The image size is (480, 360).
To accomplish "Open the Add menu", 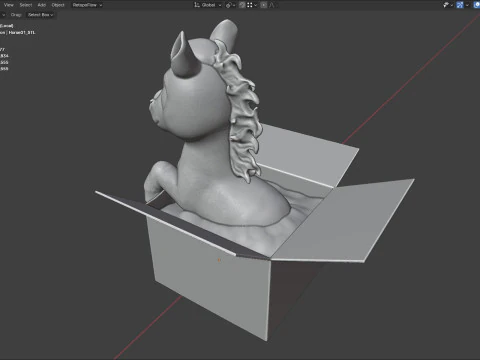I will click(x=42, y=5).
